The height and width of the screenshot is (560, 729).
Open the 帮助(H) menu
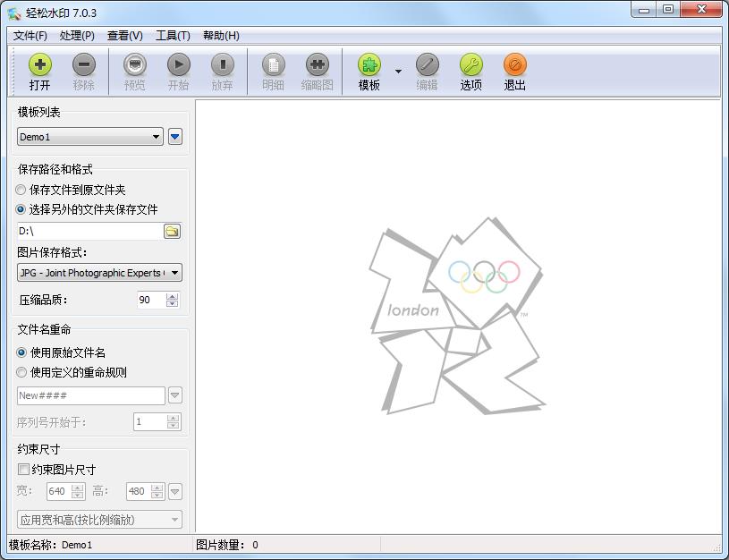coord(221,36)
